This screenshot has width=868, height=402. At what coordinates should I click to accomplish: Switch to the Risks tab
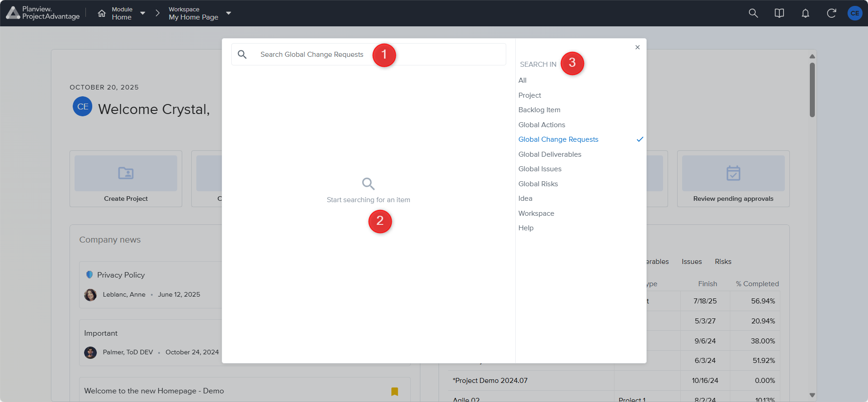(x=723, y=262)
